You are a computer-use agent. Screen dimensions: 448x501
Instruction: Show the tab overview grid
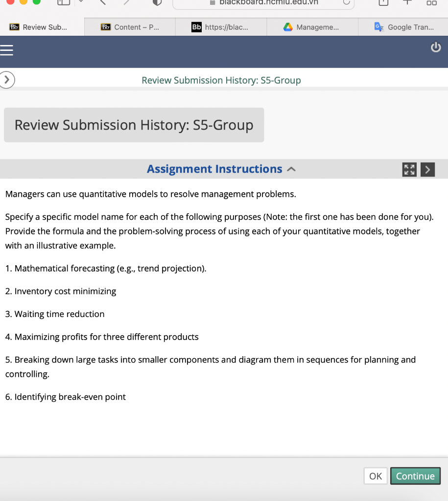[432, 2]
